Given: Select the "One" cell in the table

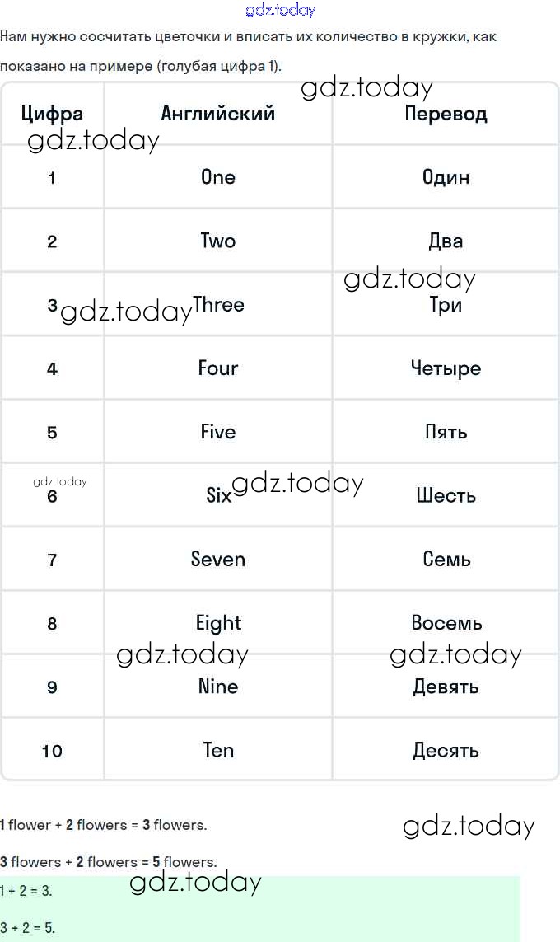Looking at the screenshot, I should (218, 177).
